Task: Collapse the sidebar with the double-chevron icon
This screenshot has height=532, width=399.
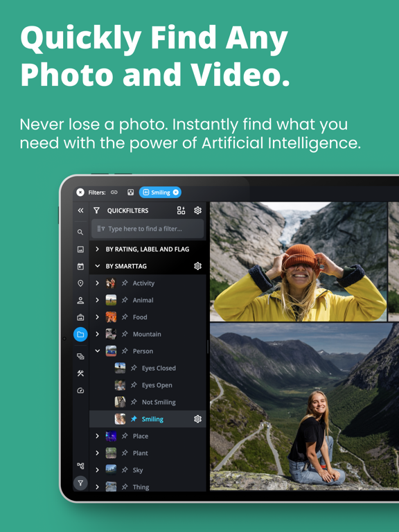Action: coord(80,211)
